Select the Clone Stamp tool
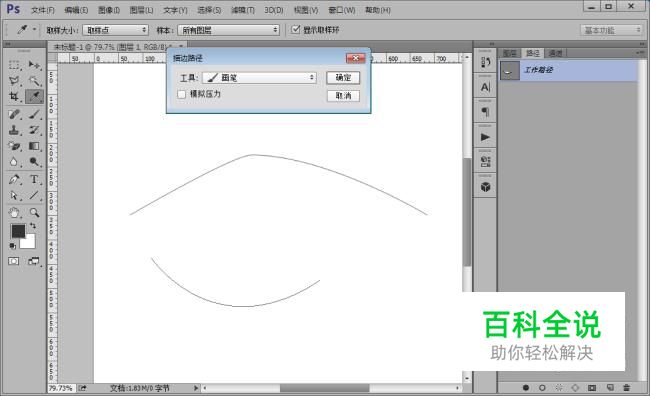Image resolution: width=650 pixels, height=396 pixels. tap(14, 130)
